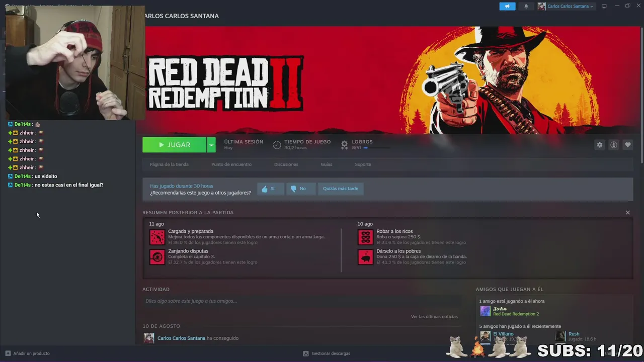Click the TIEMPO DE JUEGO clock icon

(x=277, y=145)
